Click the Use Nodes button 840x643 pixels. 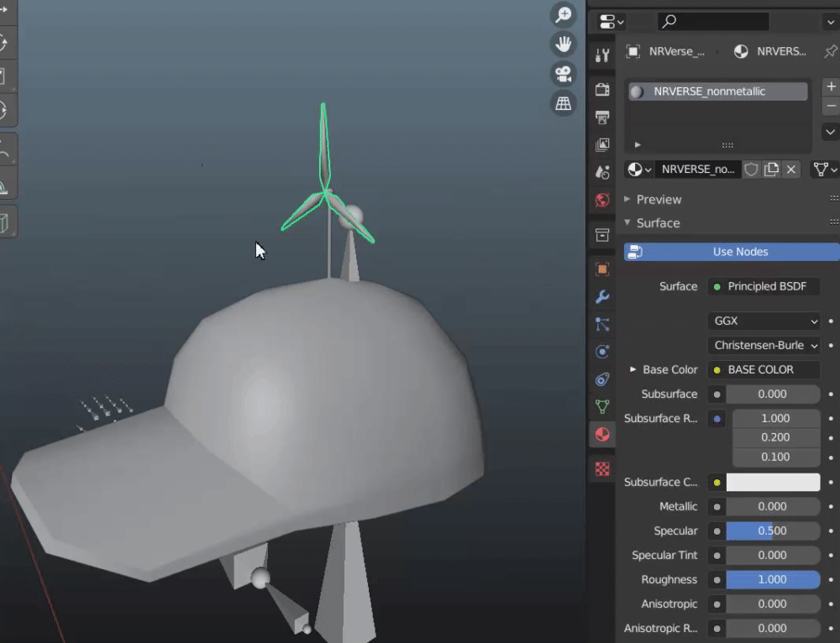[x=732, y=252]
